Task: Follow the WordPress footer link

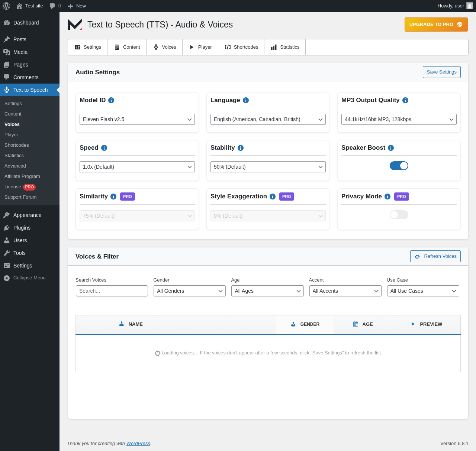Action: (x=138, y=443)
